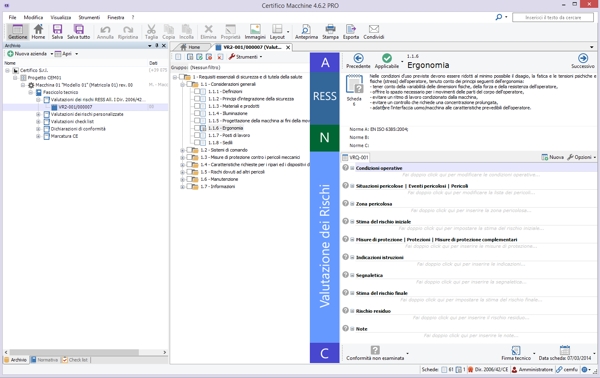This screenshot has height=378, width=600.
Task: Switch to the Normativa bottom tab
Action: [x=45, y=360]
